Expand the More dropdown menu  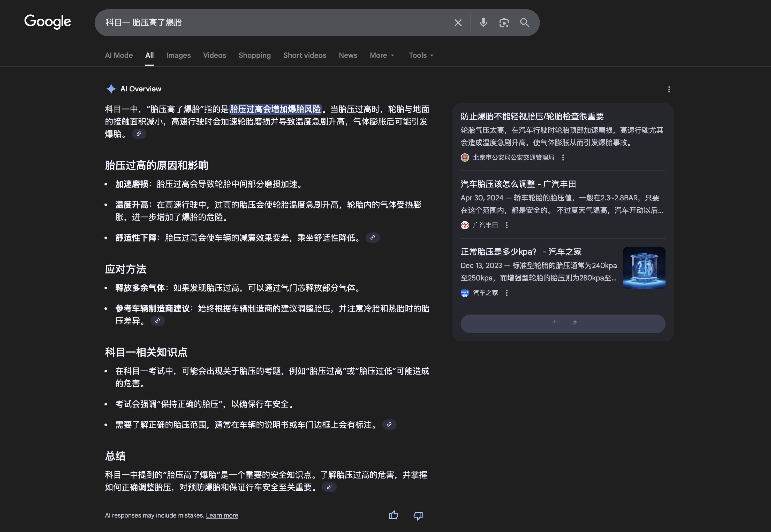[x=382, y=55]
